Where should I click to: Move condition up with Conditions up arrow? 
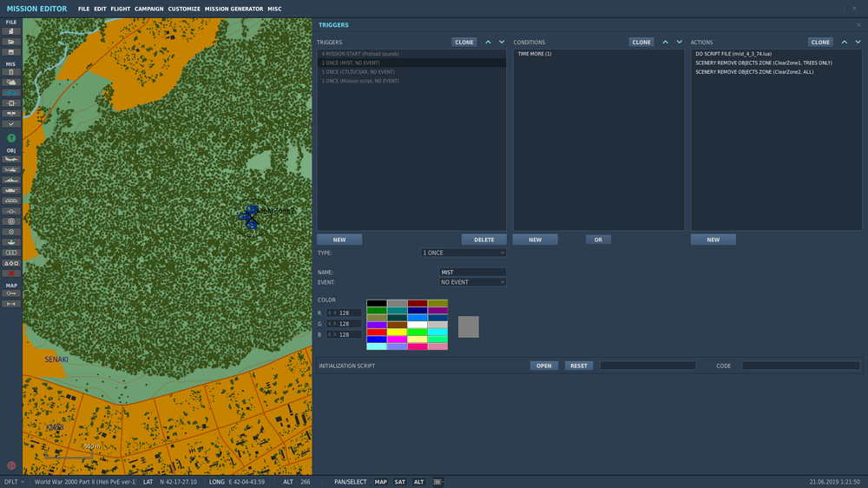tap(666, 42)
